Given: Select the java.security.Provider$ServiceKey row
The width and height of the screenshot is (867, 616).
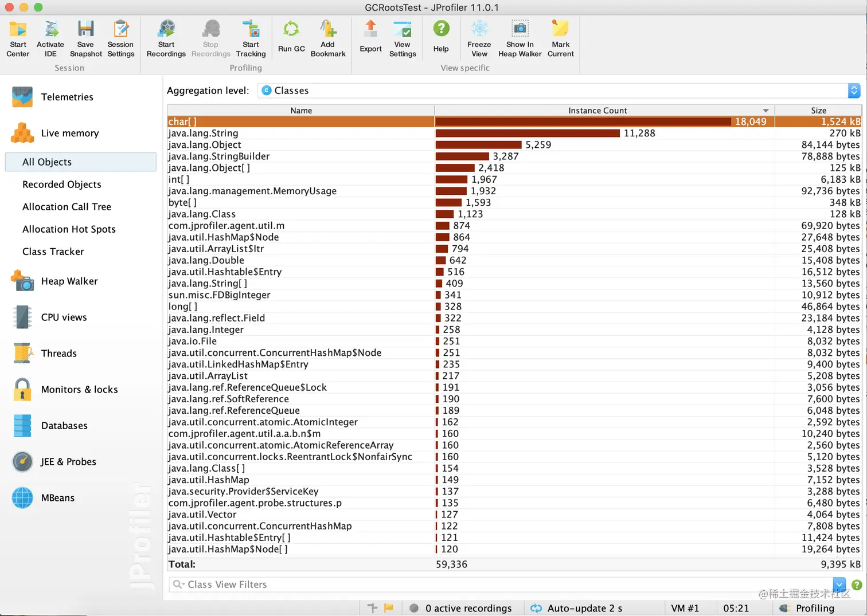Looking at the screenshot, I should click(514, 491).
